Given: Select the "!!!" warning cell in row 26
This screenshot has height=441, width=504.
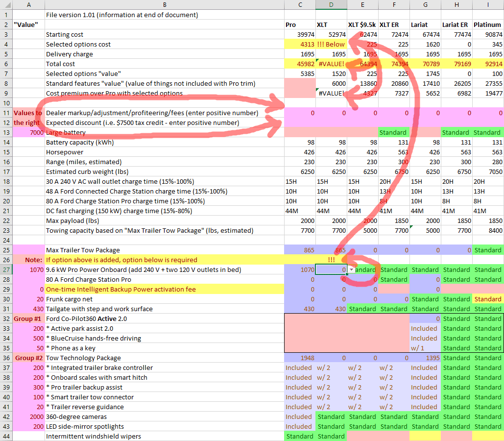Looking at the screenshot, I should tap(331, 260).
